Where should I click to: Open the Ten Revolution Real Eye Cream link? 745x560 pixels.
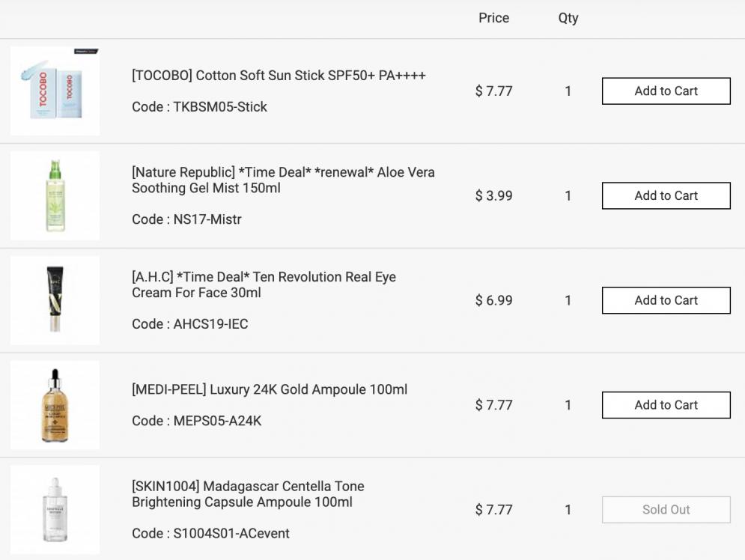click(x=264, y=284)
